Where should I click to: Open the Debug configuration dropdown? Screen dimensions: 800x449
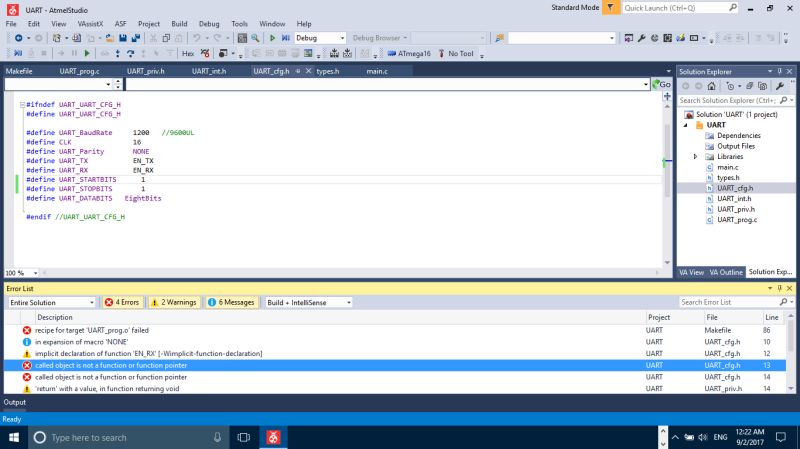[342, 38]
